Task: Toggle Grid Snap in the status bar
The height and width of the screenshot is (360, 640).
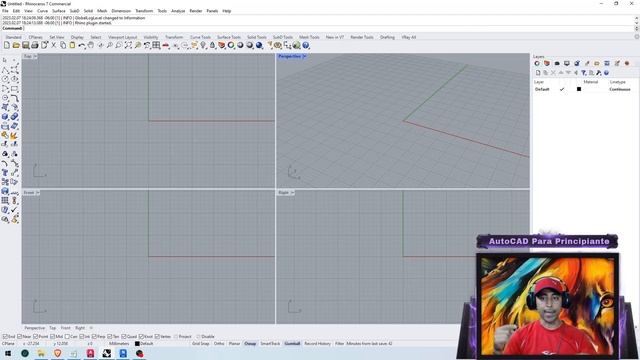Action: pos(200,344)
